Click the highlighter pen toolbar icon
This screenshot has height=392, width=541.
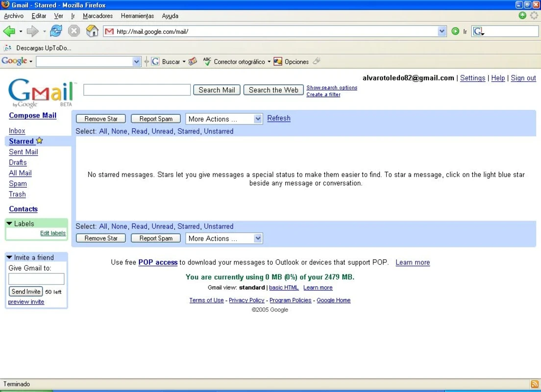pos(317,61)
